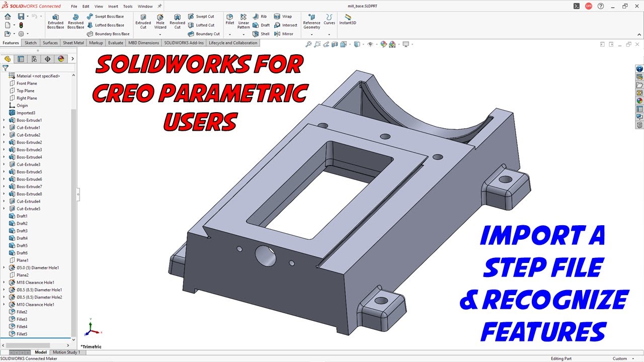Image resolution: width=644 pixels, height=362 pixels.
Task: Open the Fillet dropdown arrow
Action: [x=229, y=34]
